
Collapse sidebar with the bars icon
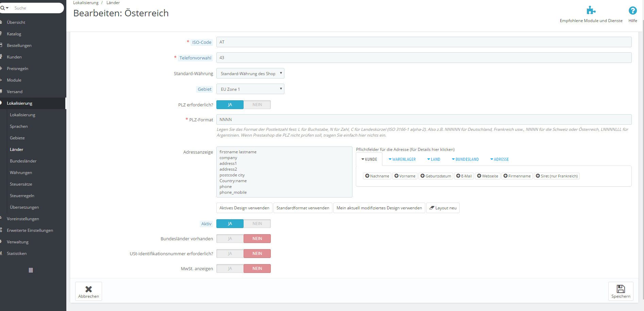[x=31, y=270]
